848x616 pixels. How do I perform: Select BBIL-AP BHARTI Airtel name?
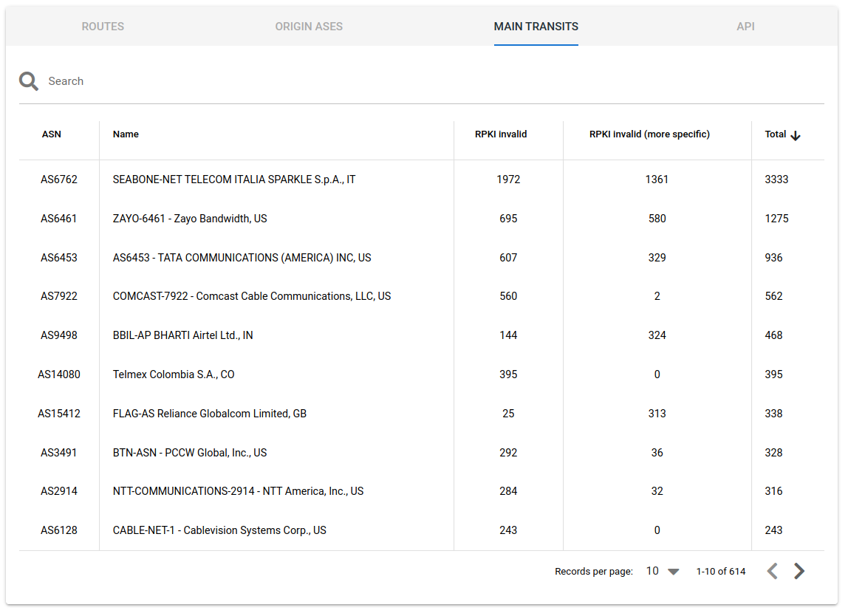click(x=182, y=335)
